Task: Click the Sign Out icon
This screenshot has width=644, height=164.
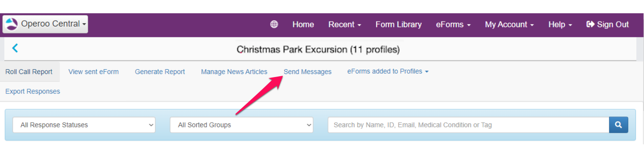Action: click(590, 25)
